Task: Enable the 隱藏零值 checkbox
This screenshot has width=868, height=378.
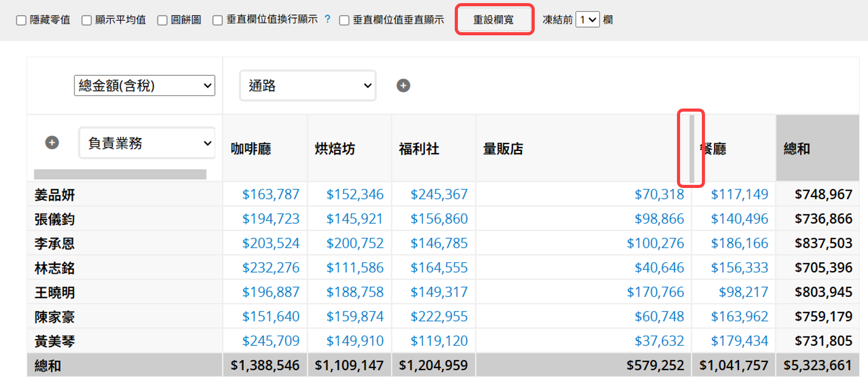Action: click(21, 20)
